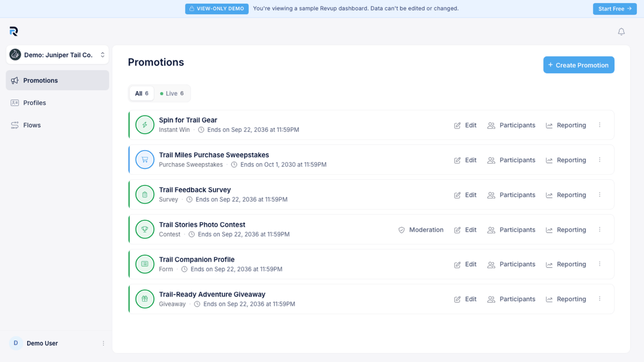Image resolution: width=644 pixels, height=362 pixels.
Task: Click the Juniper Tail Co. brand avatar
Action: [x=16, y=55]
